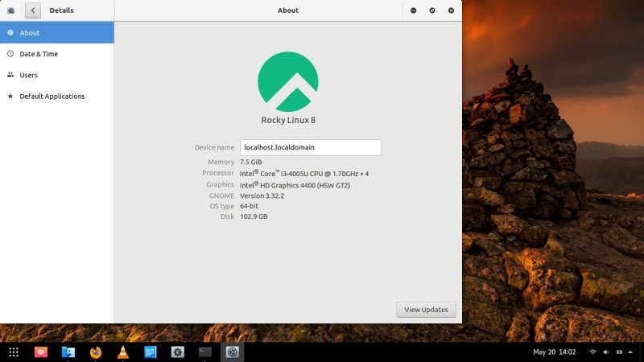644x362 pixels.
Task: Switch to the Users panel
Action: (56, 75)
